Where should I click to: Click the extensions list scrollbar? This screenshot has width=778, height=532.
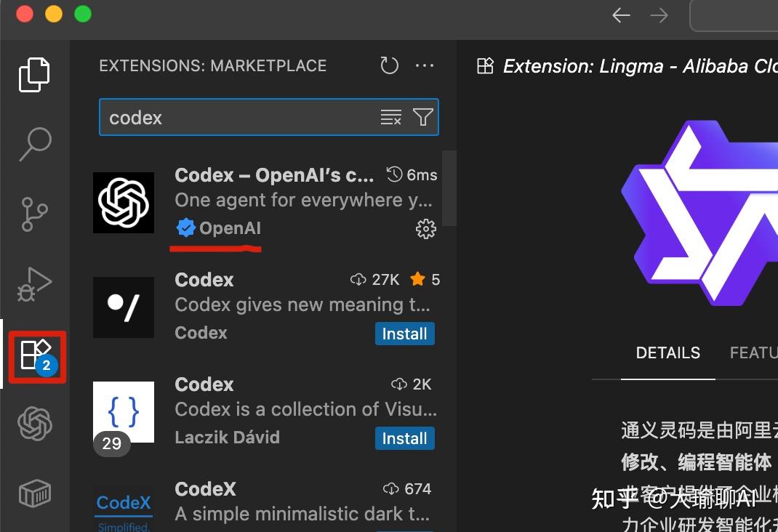(x=449, y=188)
